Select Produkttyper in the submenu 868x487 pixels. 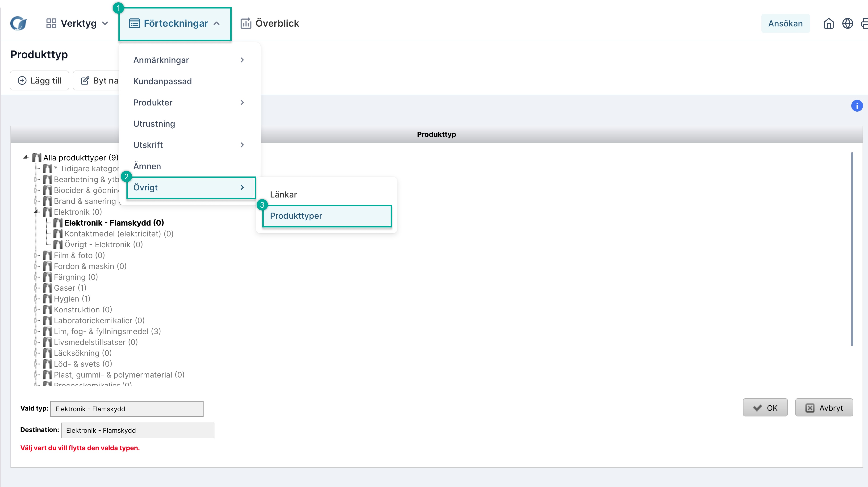pos(327,216)
